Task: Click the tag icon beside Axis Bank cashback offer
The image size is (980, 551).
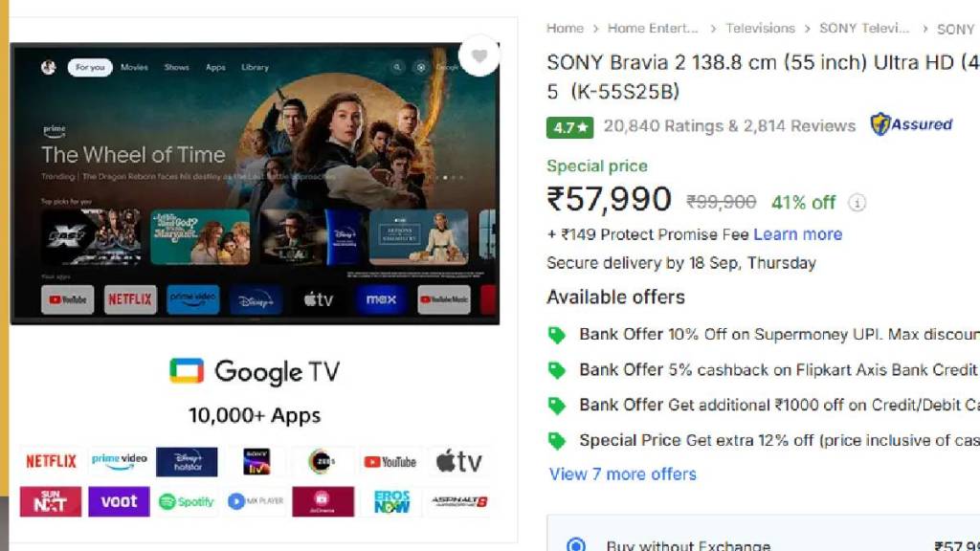Action: click(556, 370)
